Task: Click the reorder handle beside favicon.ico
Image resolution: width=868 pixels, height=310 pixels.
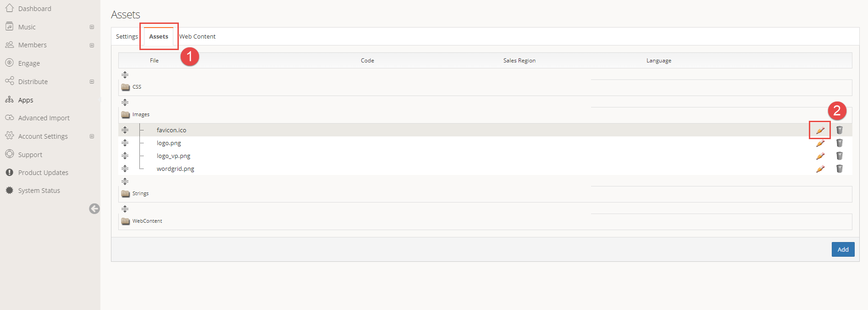Action: point(125,130)
